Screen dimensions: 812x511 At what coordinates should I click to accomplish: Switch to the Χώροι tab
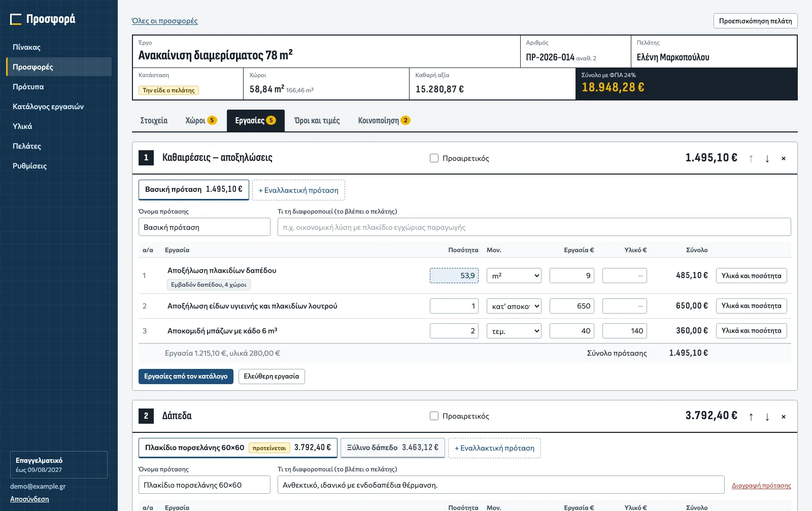201,121
